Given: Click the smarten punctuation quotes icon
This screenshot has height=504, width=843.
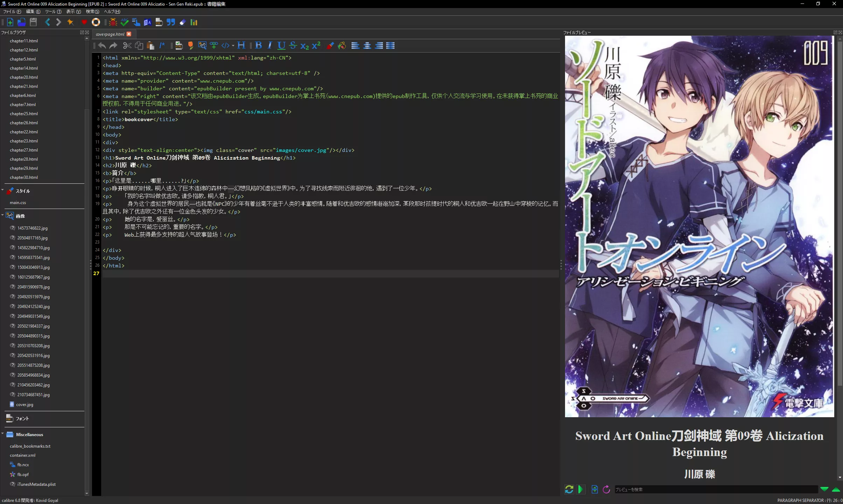Looking at the screenshot, I should (x=170, y=22).
